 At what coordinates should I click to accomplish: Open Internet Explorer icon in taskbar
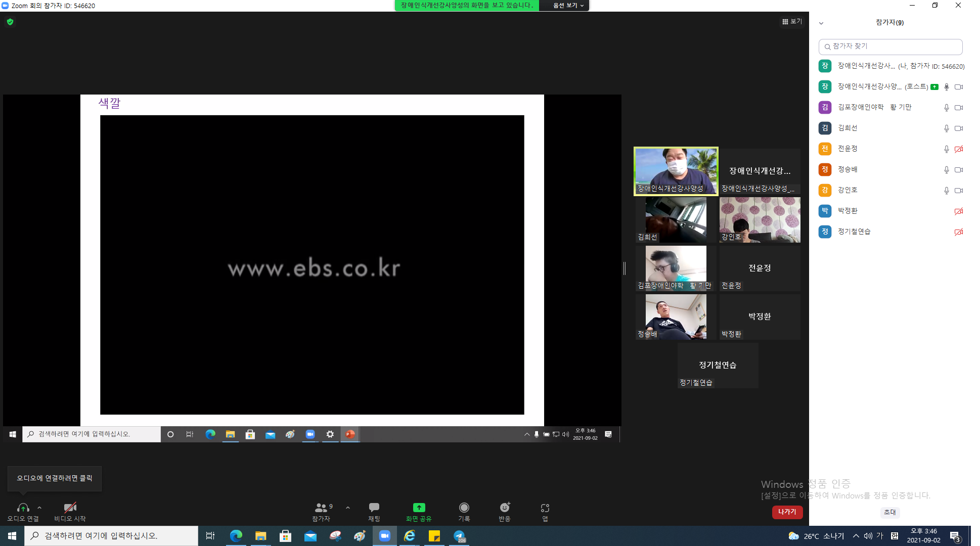(410, 536)
